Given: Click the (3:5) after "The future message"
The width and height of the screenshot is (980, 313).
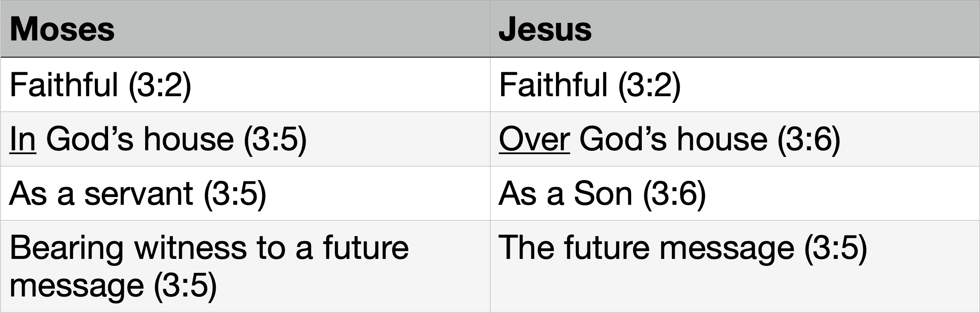Looking at the screenshot, I should click(x=836, y=249).
